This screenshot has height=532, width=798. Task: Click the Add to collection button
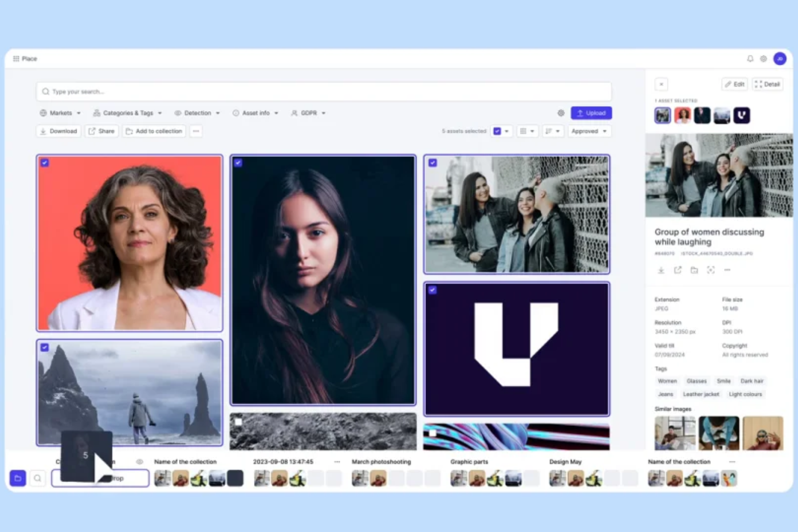154,131
